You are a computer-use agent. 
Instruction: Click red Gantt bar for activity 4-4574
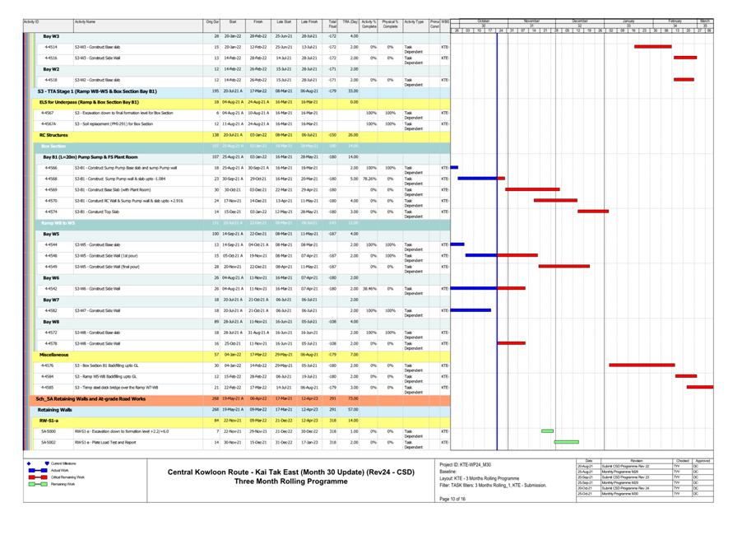tap(592, 212)
